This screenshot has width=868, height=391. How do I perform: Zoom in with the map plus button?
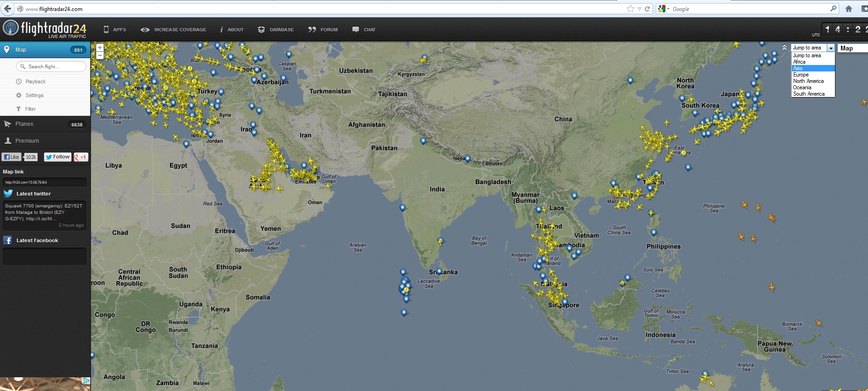pos(100,48)
